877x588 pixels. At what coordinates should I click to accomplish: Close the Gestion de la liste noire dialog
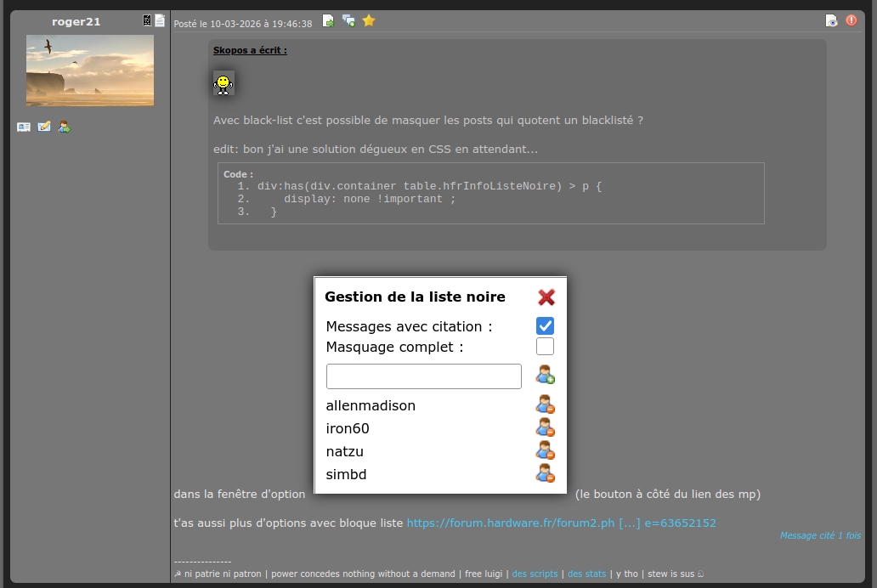pyautogui.click(x=546, y=297)
